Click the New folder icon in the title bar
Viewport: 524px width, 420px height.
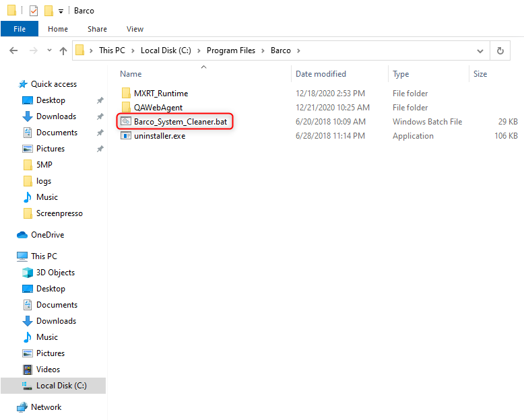coord(48,11)
